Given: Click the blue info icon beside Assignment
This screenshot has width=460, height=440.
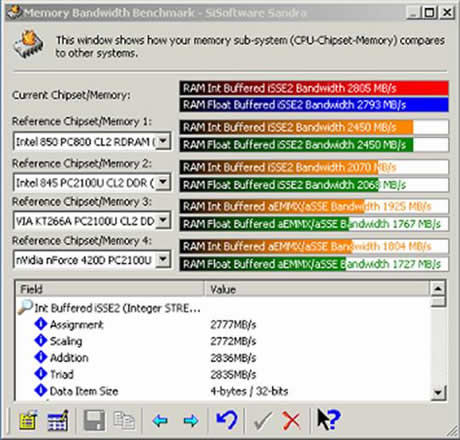Looking at the screenshot, I should coord(41,324).
